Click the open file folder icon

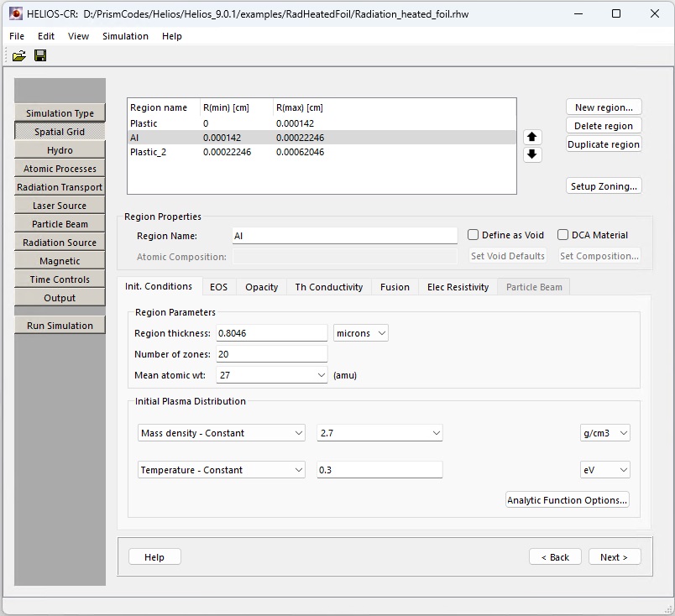(18, 55)
